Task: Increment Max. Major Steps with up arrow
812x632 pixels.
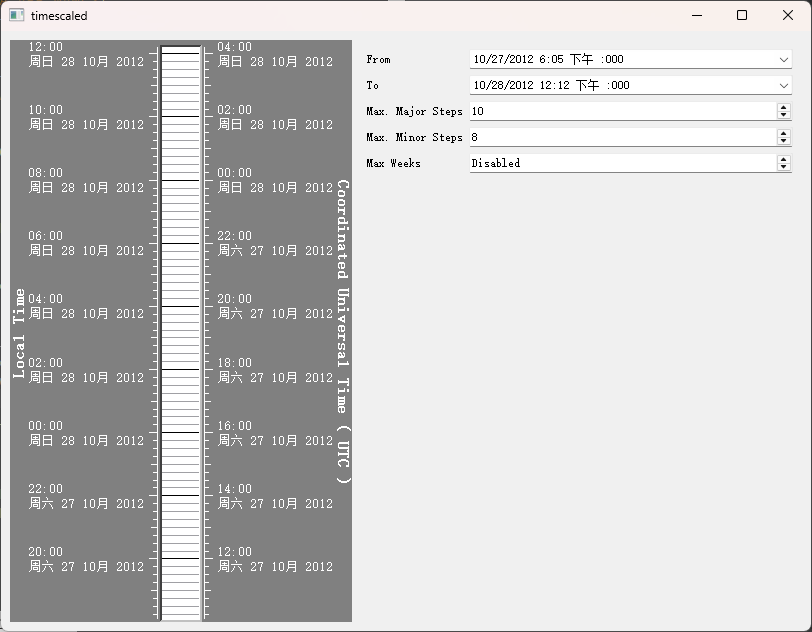Action: point(784,107)
